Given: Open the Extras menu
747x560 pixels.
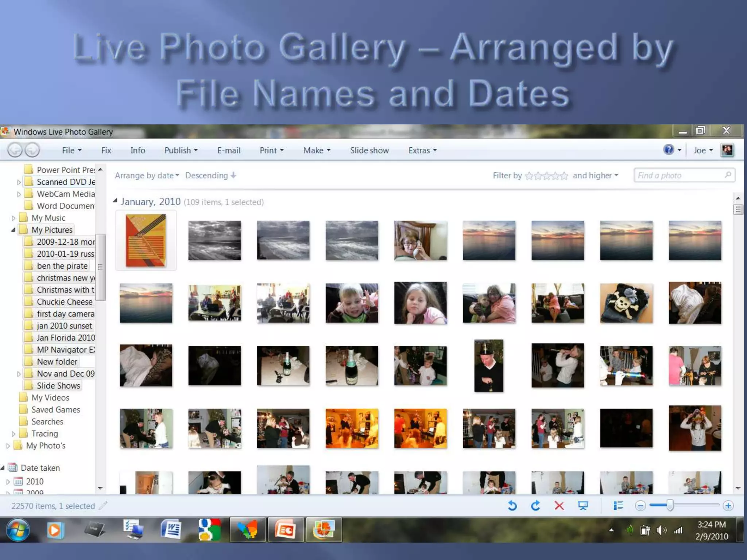Looking at the screenshot, I should [422, 150].
